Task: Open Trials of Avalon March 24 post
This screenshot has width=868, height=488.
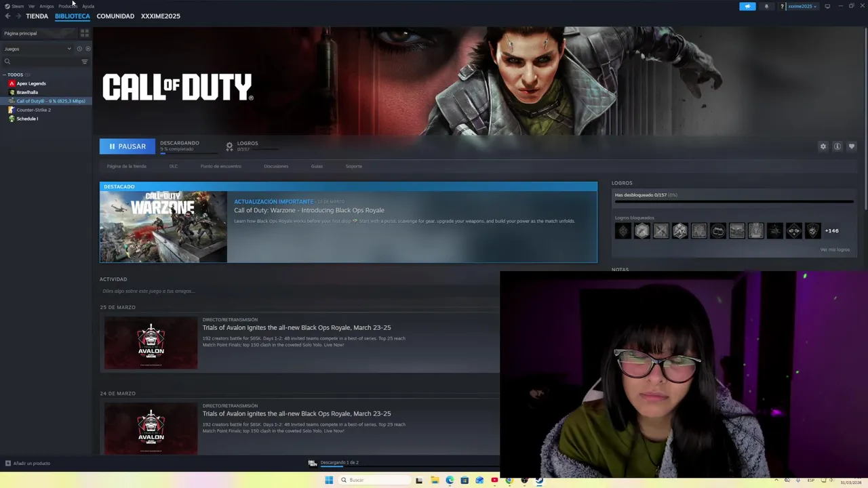Action: 296,413
